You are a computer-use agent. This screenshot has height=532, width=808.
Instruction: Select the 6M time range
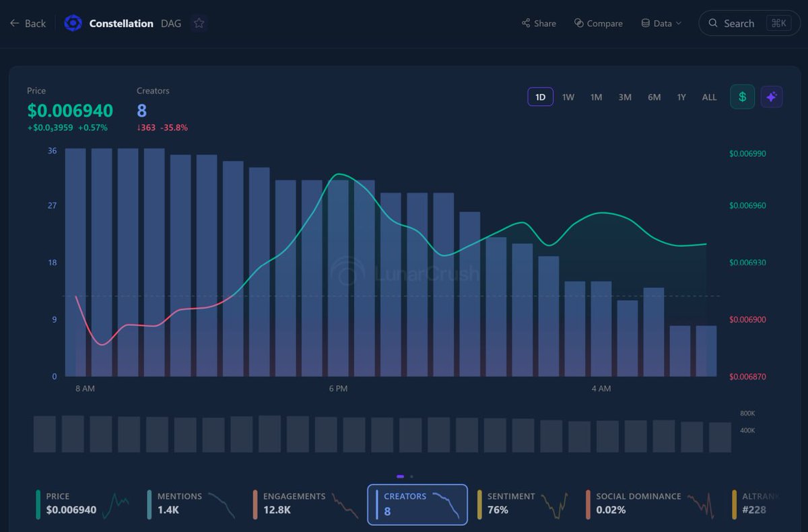click(654, 97)
